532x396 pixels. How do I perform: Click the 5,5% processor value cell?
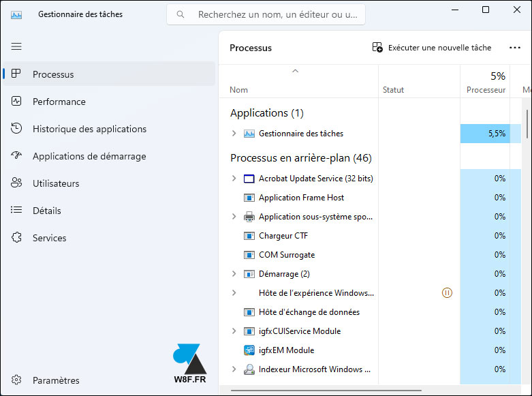tap(485, 134)
